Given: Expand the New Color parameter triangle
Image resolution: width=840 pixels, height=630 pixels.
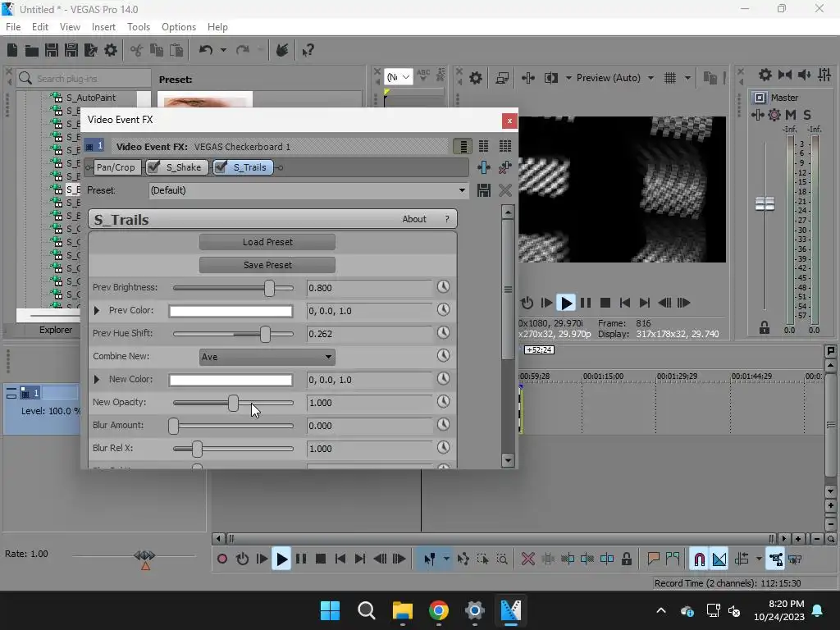Looking at the screenshot, I should (97, 379).
